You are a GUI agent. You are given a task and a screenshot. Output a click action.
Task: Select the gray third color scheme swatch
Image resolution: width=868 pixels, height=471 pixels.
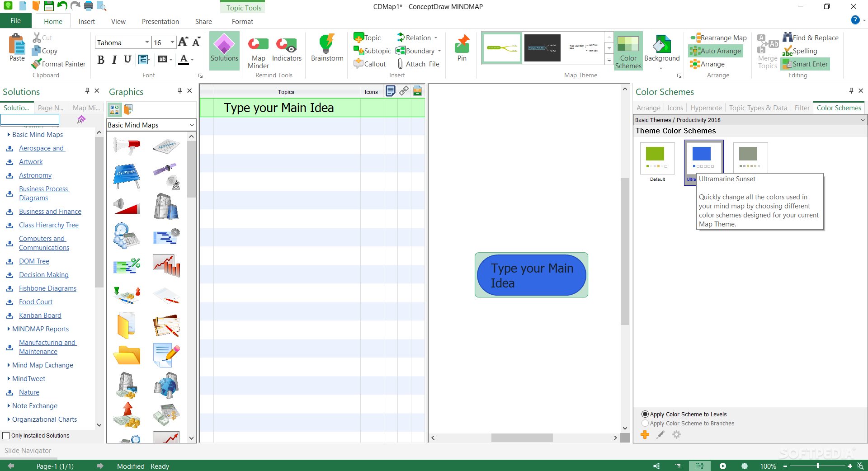[750, 157]
